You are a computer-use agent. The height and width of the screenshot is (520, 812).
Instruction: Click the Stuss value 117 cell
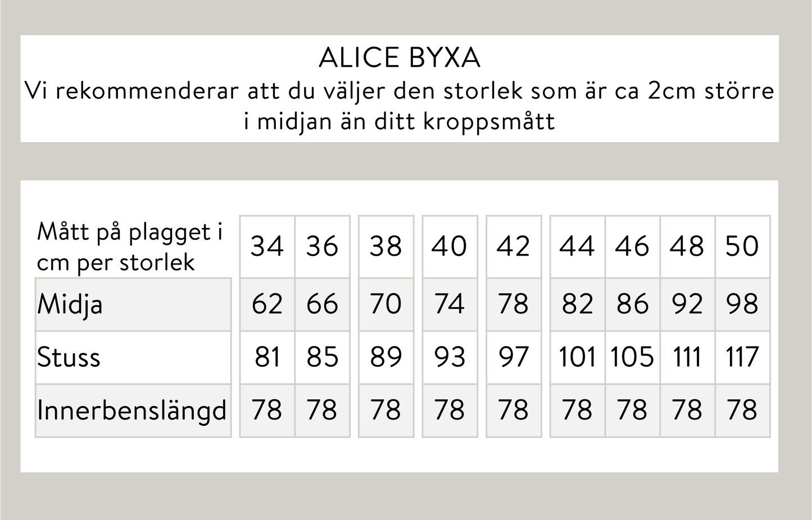click(742, 357)
